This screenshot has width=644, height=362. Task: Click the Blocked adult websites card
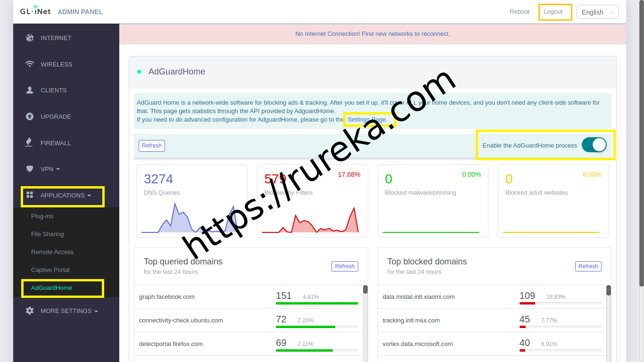pyautogui.click(x=553, y=201)
